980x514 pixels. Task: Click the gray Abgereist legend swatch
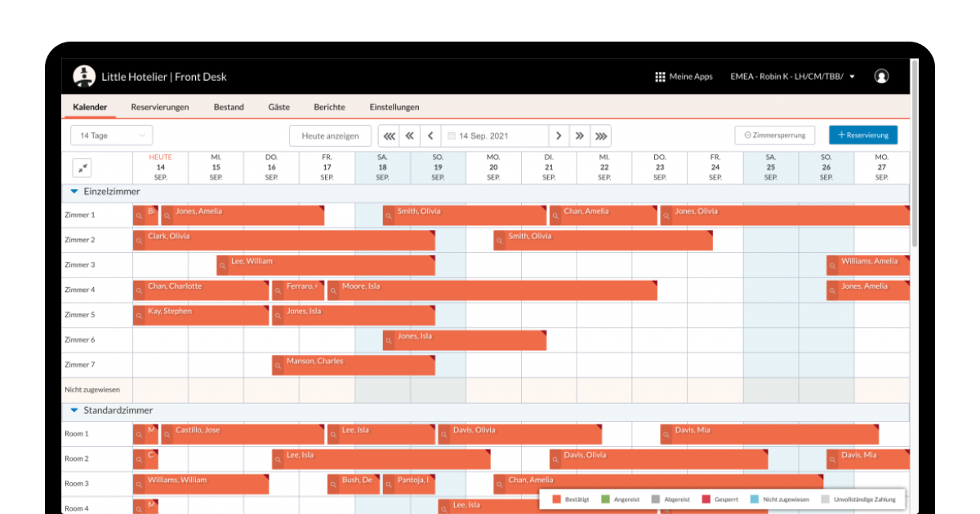tap(656, 499)
